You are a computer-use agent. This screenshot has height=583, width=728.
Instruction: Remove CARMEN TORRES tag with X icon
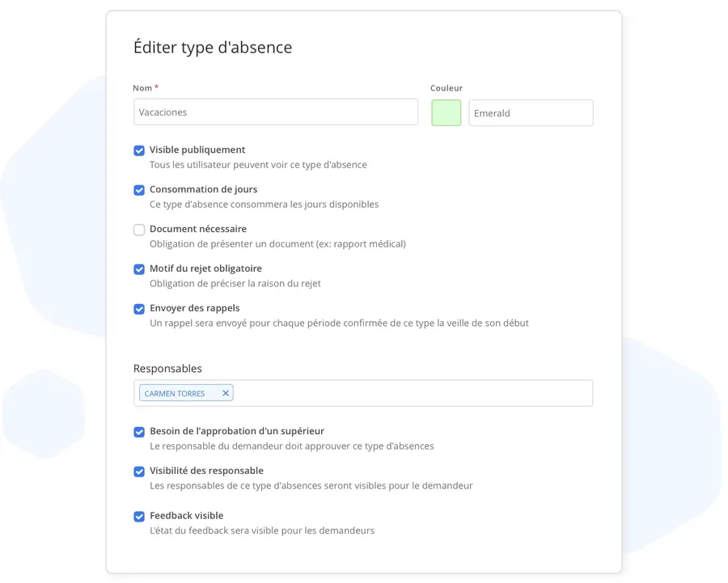click(x=226, y=393)
